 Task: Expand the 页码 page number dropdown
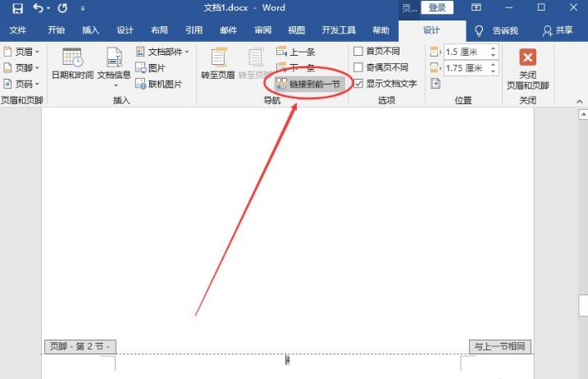[x=21, y=84]
